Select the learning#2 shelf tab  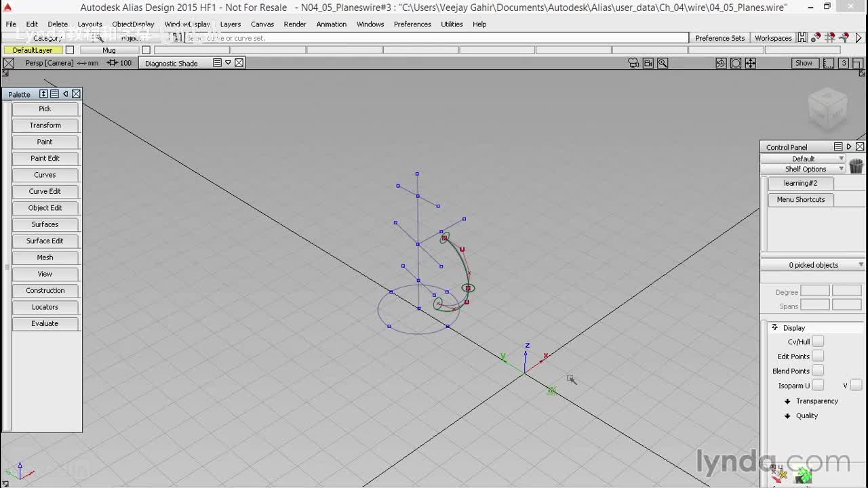801,183
